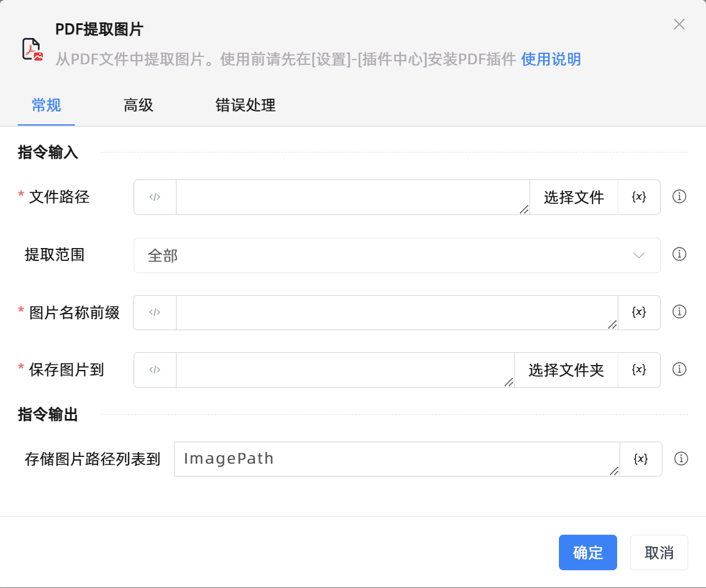Screen dimensions: 706x588
Task: Switch to the 高级 tab
Action: coord(139,105)
